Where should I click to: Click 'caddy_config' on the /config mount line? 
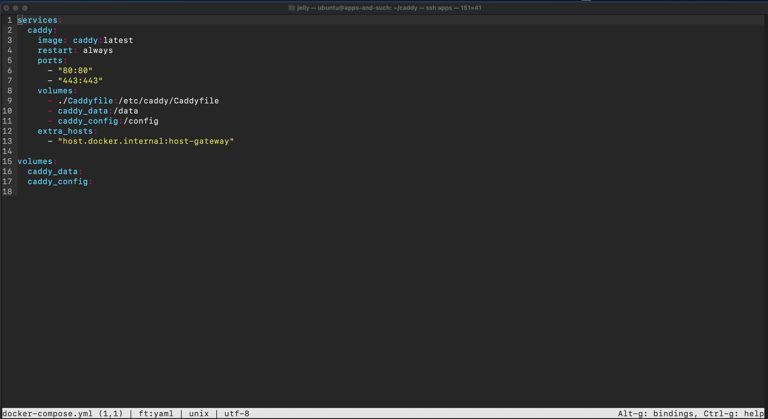(88, 121)
